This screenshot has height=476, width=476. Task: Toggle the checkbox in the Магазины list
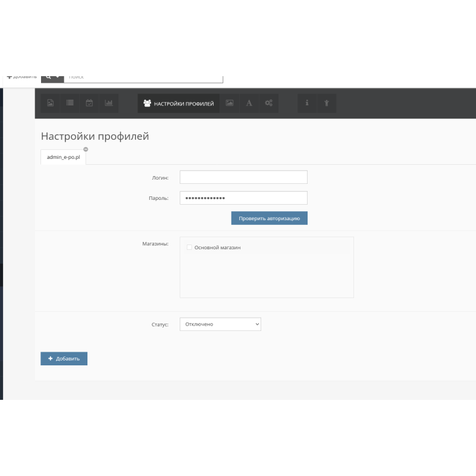click(189, 247)
